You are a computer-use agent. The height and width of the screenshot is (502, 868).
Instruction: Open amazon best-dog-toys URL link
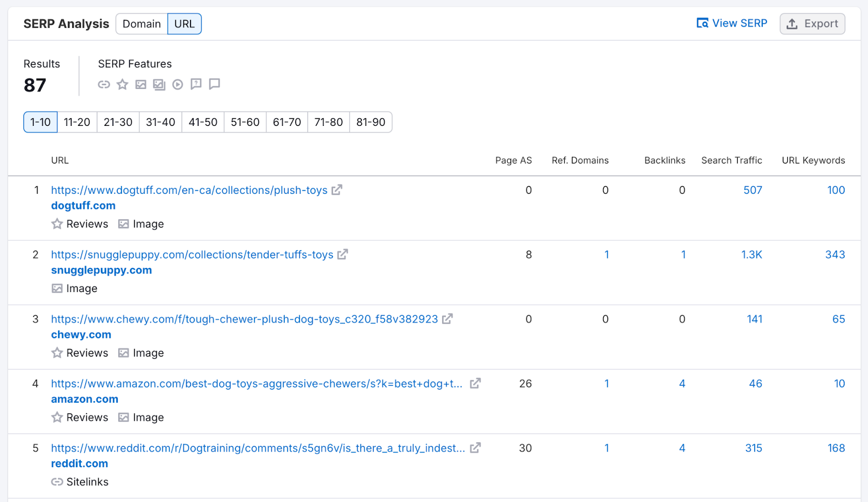257,384
